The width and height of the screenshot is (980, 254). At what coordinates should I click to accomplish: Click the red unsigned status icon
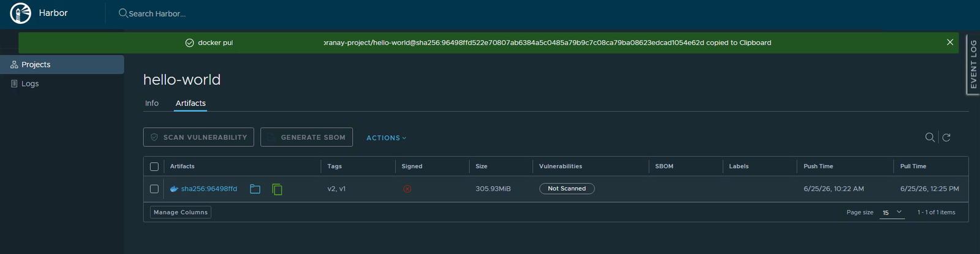407,189
